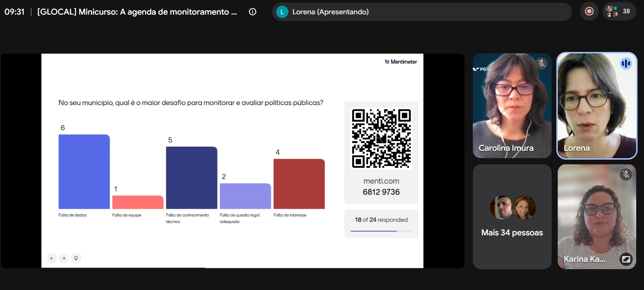Click the 18 of 24 responded counter
Image resolution: width=644 pixels, height=290 pixels.
pyautogui.click(x=381, y=220)
